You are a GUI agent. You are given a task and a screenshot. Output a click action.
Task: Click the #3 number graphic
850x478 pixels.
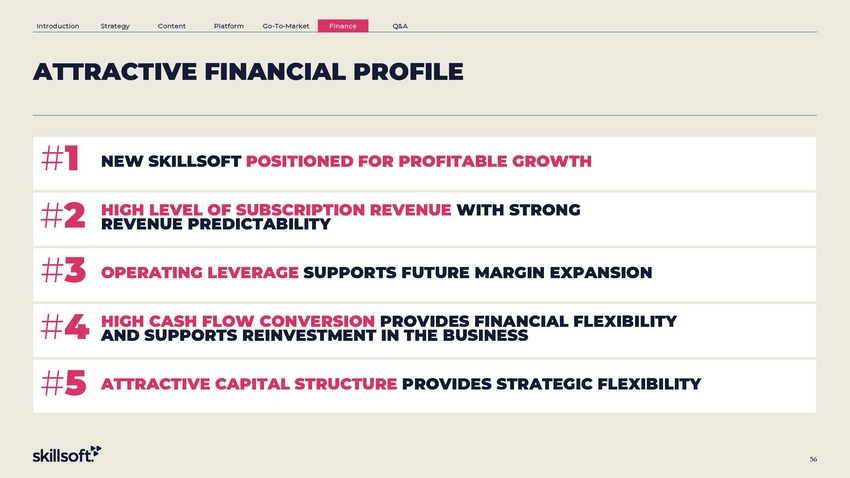click(x=63, y=270)
